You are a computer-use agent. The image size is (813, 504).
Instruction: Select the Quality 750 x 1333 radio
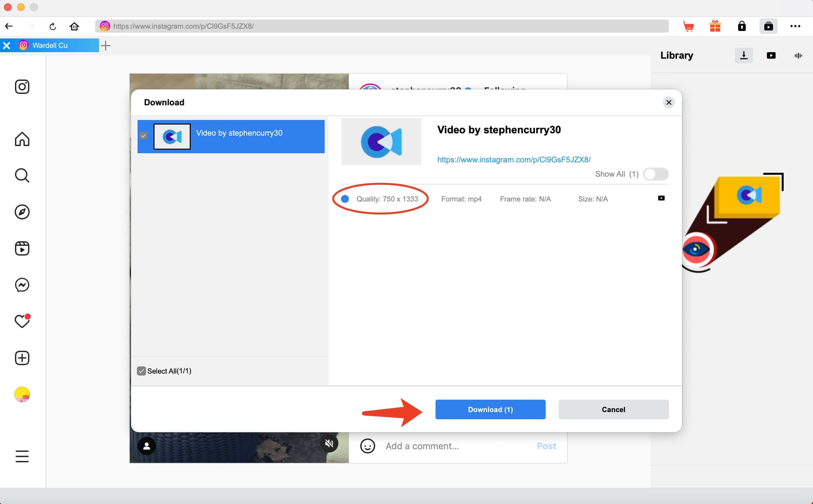point(345,199)
